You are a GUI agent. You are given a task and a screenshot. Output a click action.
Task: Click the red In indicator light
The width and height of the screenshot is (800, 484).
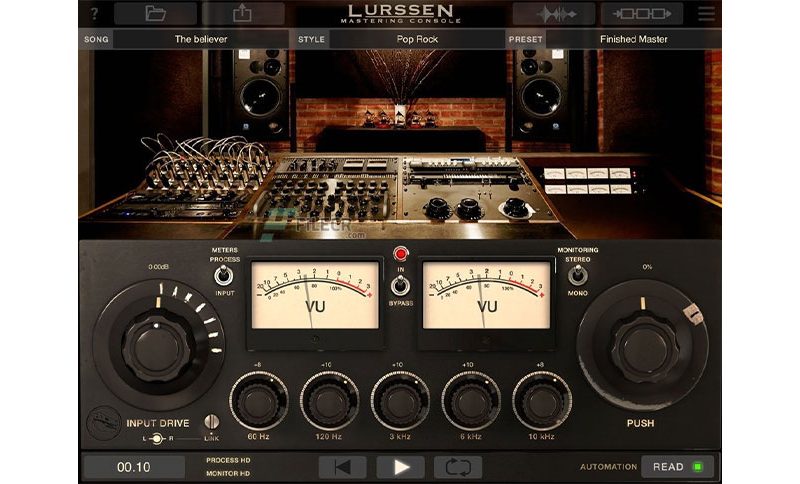[401, 253]
